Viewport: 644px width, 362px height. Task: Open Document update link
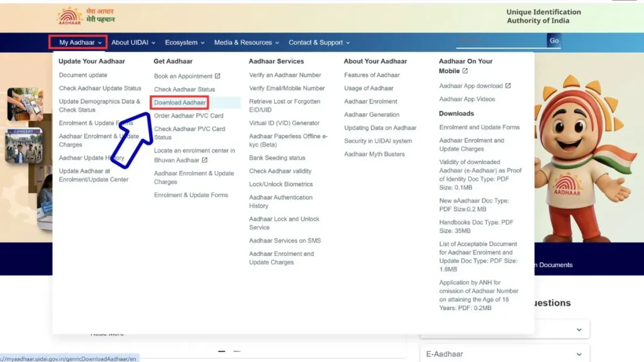(x=83, y=75)
